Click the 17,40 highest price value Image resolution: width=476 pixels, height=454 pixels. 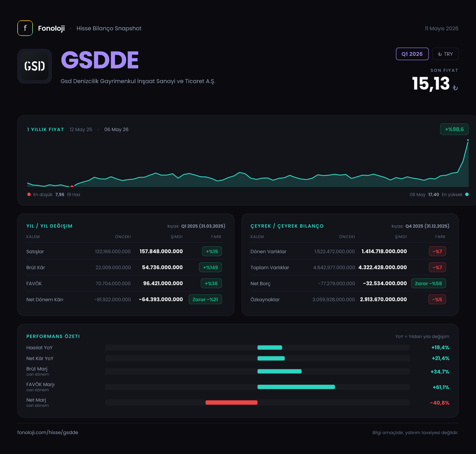click(x=434, y=195)
